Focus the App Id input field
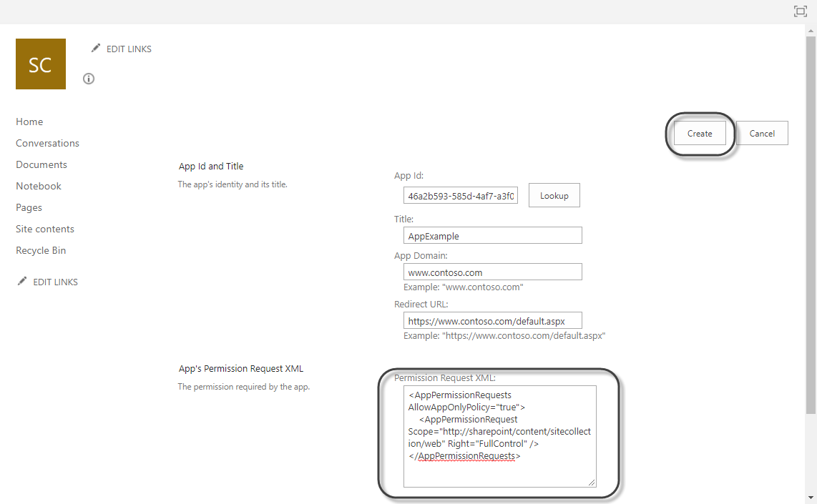 pyautogui.click(x=461, y=196)
